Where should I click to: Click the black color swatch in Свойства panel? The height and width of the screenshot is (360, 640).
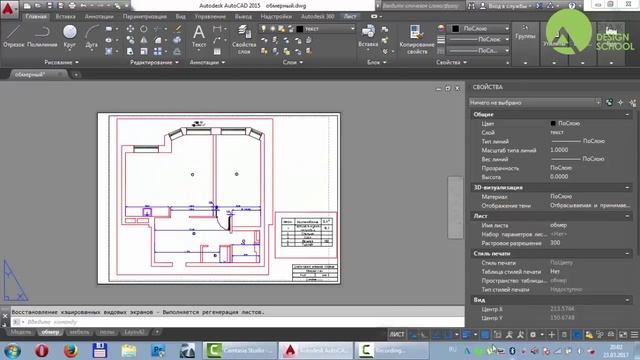click(x=456, y=29)
